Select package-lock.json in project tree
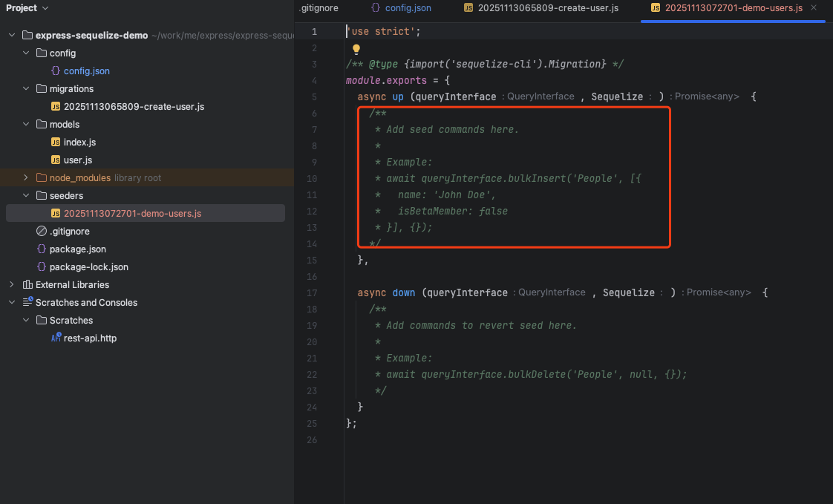The width and height of the screenshot is (833, 504). [88, 267]
